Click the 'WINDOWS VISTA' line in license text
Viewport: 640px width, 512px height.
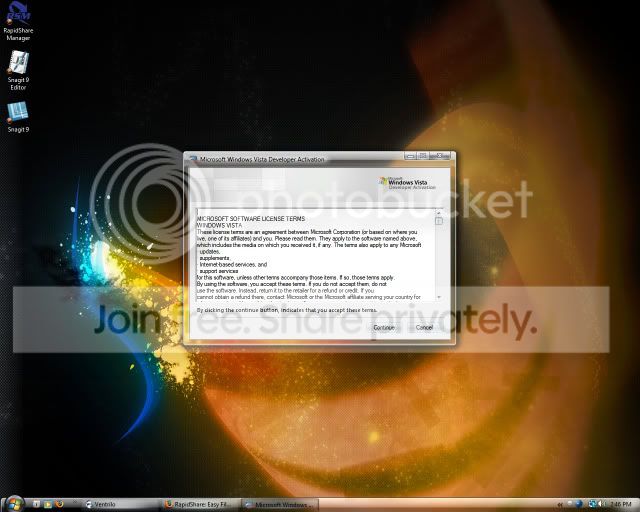pos(220,225)
